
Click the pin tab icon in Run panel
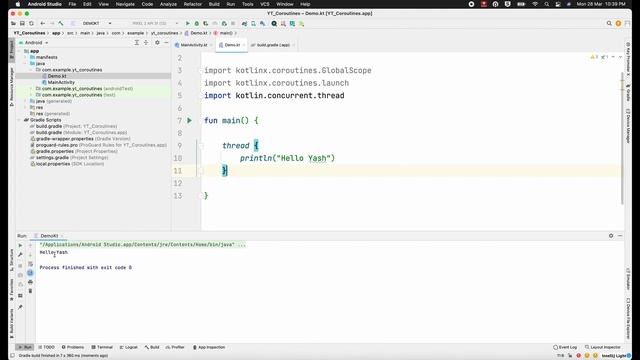pyautogui.click(x=20, y=307)
